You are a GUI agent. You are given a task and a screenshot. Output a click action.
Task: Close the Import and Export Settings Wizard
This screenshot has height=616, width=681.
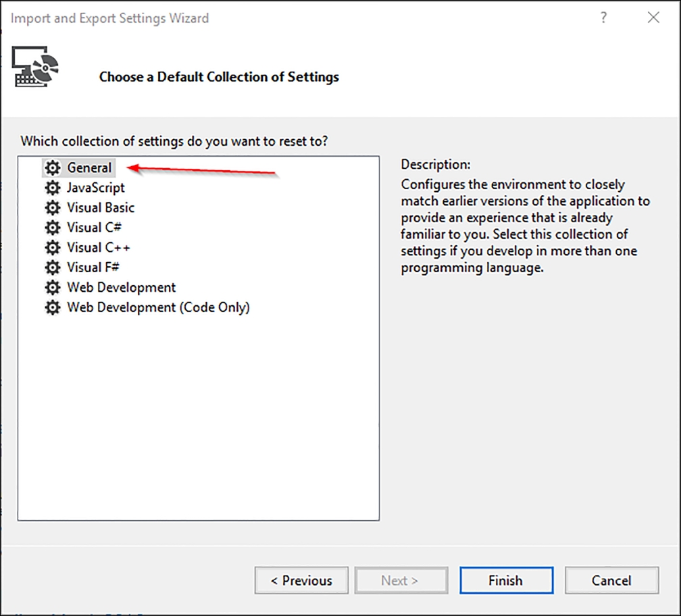point(653,18)
